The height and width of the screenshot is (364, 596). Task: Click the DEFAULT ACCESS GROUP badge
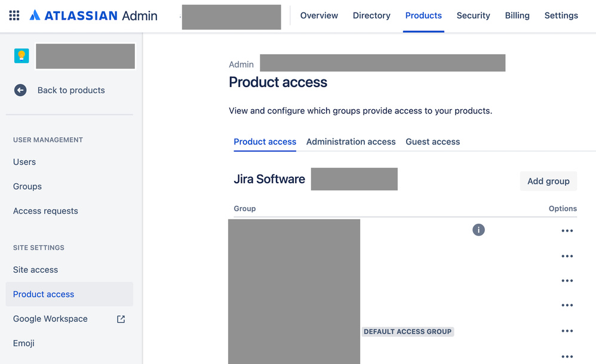pos(407,332)
